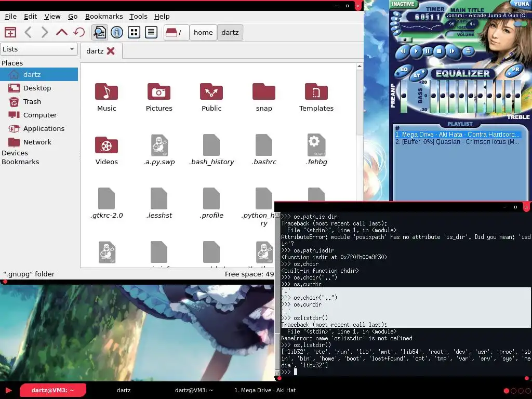The width and height of the screenshot is (532, 399).
Task: Stop playback in media player
Action: point(440,51)
